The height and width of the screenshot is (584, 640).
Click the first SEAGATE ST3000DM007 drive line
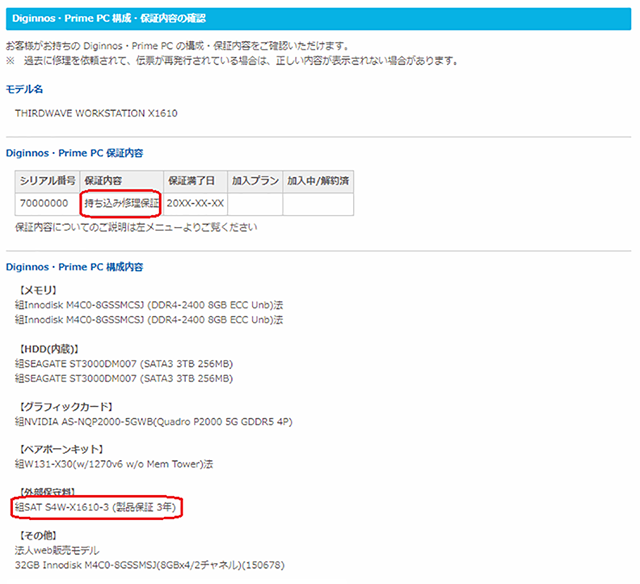click(x=124, y=364)
